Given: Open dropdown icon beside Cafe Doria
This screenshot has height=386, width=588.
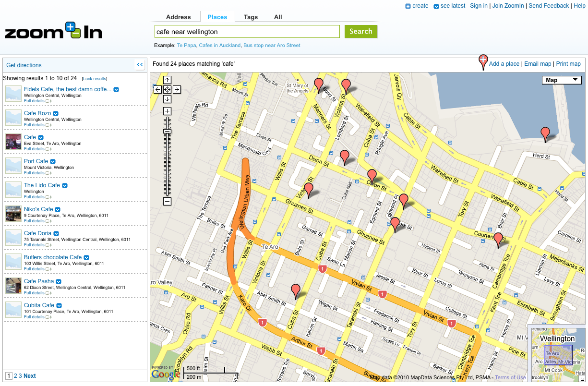Looking at the screenshot, I should tap(56, 233).
